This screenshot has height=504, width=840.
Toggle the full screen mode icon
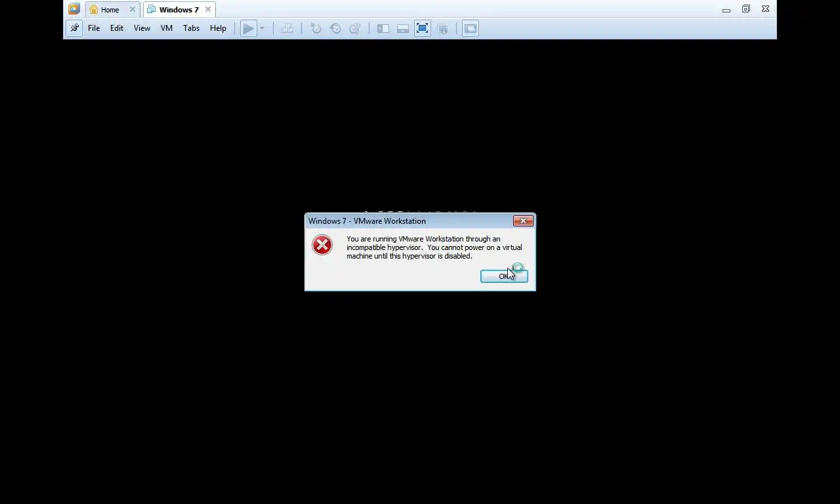pos(423,28)
